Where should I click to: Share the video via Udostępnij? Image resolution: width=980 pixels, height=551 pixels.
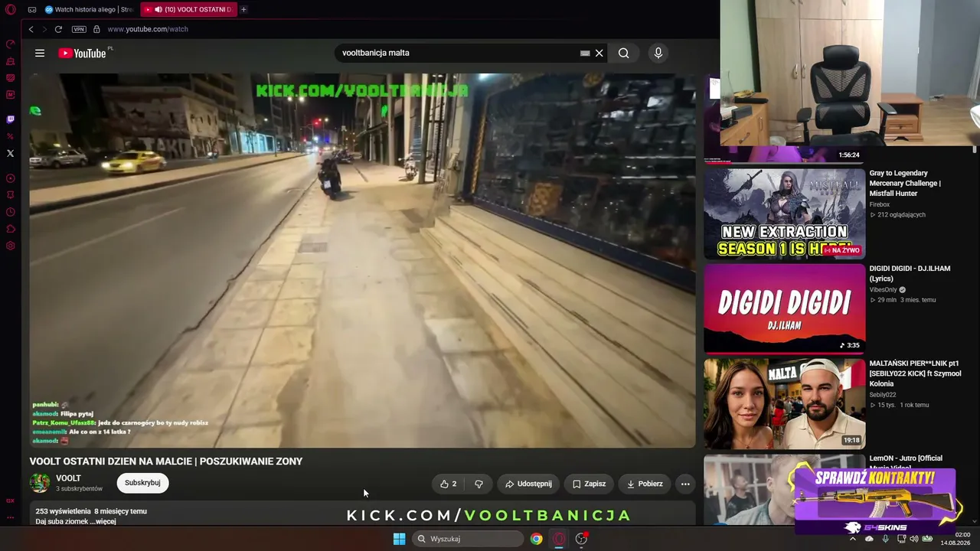(528, 484)
